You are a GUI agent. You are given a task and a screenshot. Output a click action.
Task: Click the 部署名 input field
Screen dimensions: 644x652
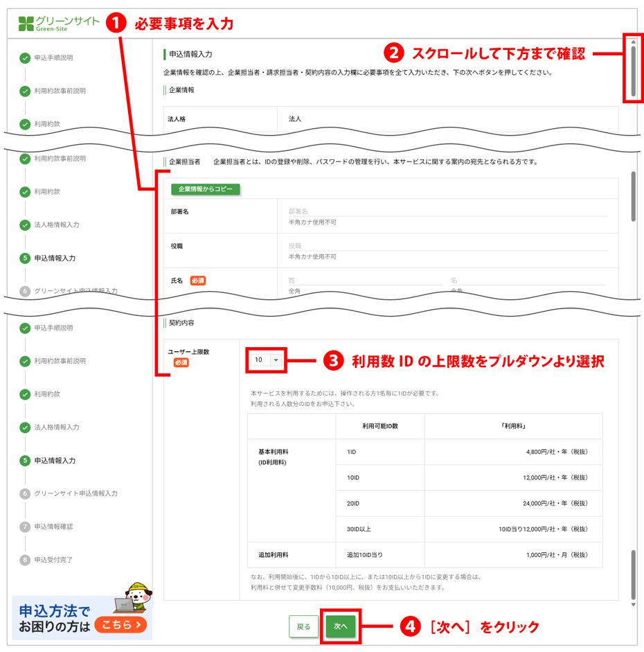click(x=447, y=211)
